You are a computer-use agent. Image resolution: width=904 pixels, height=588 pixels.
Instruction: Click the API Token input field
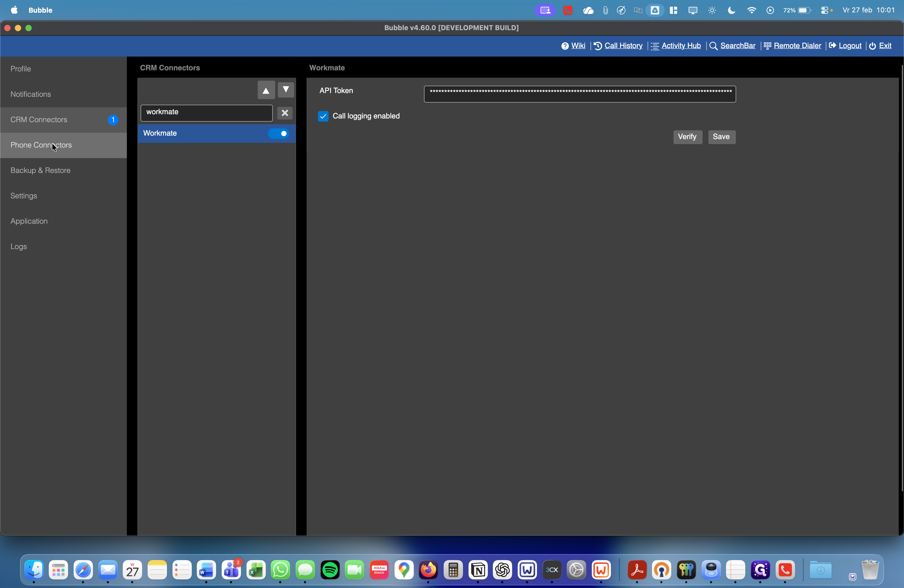click(580, 94)
